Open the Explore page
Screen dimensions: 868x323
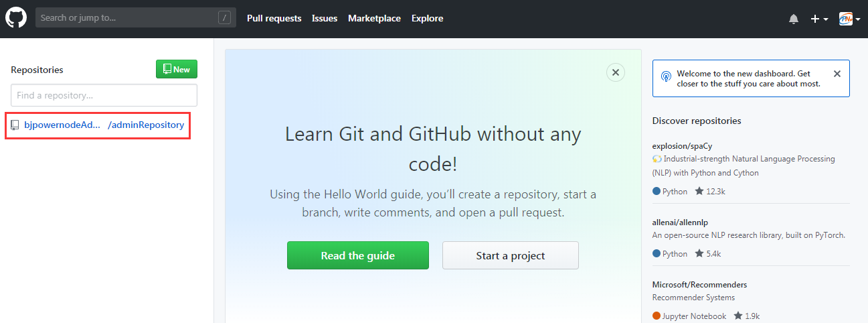(427, 18)
